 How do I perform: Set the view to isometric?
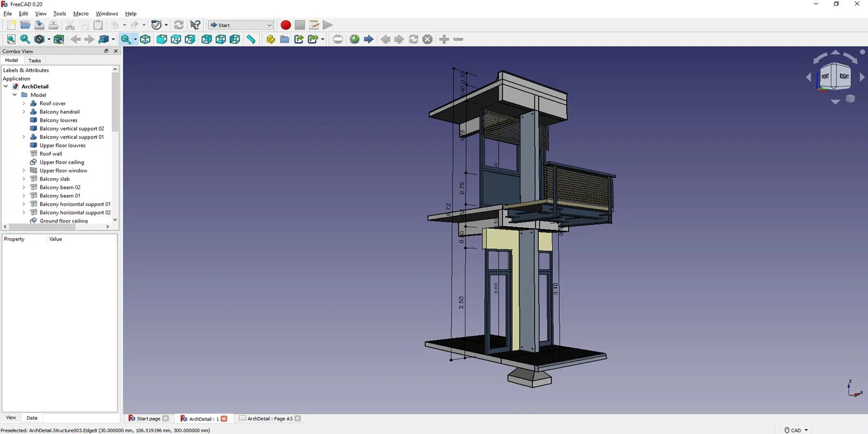pos(145,39)
